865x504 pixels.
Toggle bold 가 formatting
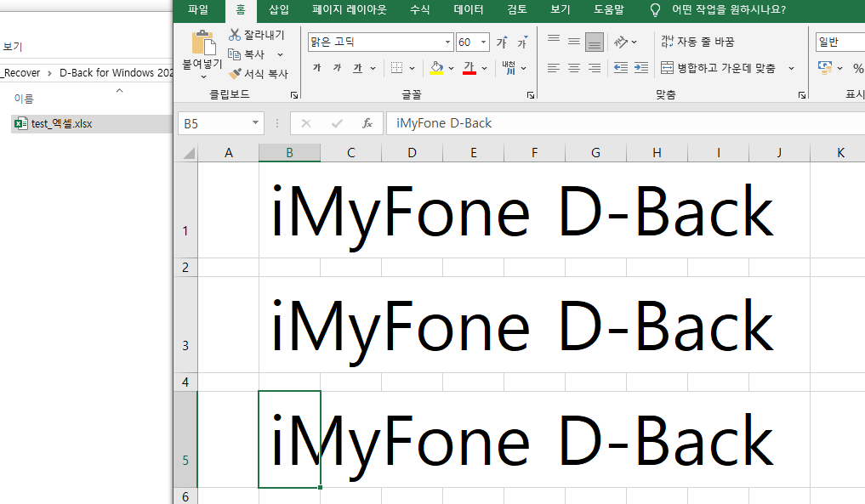316,68
